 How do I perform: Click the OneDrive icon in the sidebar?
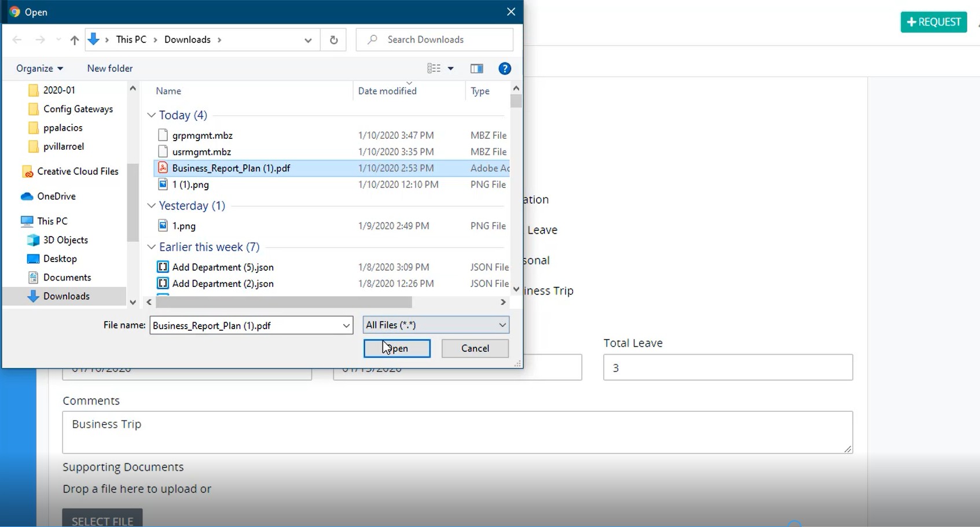[x=27, y=196]
